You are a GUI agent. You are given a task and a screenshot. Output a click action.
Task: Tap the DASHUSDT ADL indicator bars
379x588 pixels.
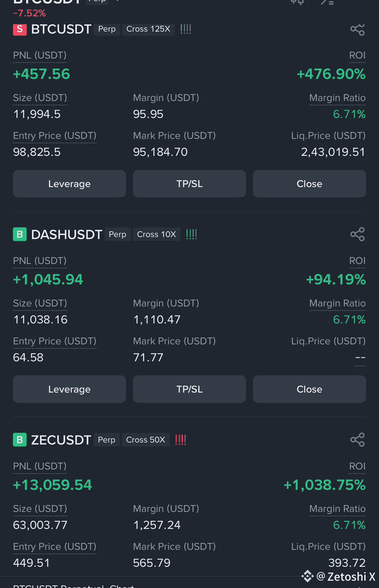pyautogui.click(x=191, y=235)
